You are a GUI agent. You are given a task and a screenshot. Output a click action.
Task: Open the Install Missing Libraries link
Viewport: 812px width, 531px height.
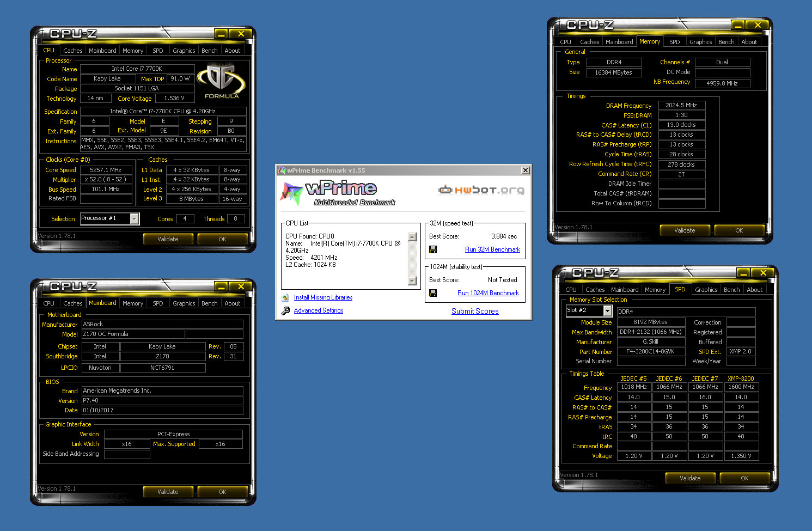pos(323,297)
